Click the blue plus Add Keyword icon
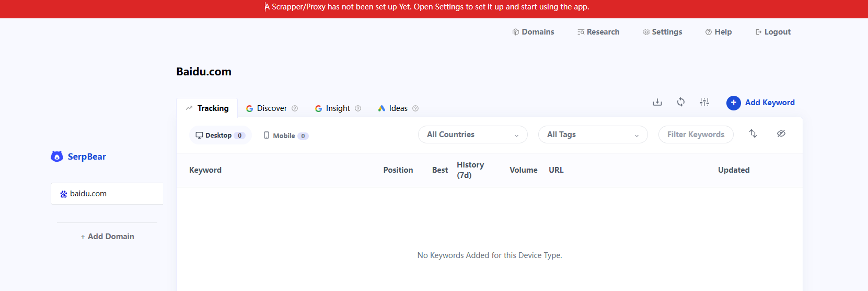Image resolution: width=868 pixels, height=291 pixels. pos(734,103)
